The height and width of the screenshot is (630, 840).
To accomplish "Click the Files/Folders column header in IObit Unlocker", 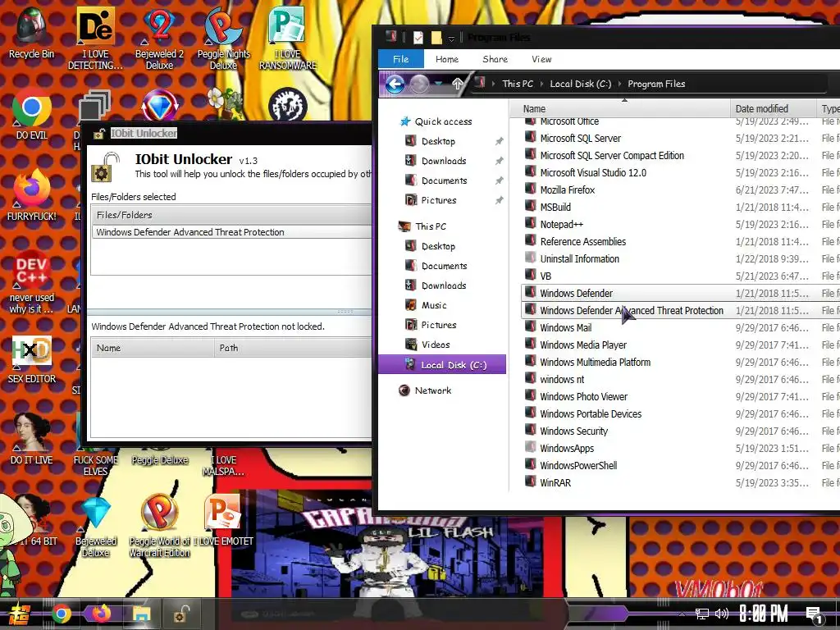I will point(231,215).
